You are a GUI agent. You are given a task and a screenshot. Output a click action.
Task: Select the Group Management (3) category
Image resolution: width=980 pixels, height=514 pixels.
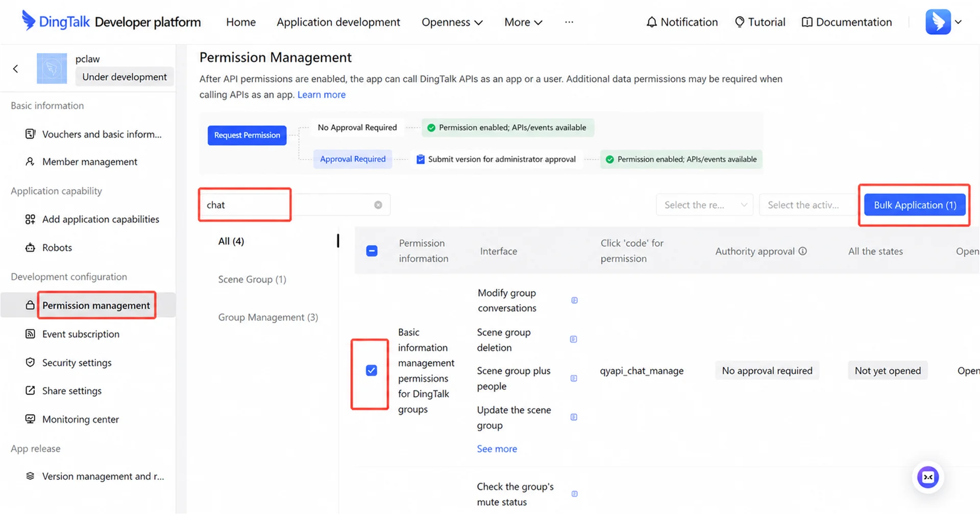pyautogui.click(x=268, y=317)
